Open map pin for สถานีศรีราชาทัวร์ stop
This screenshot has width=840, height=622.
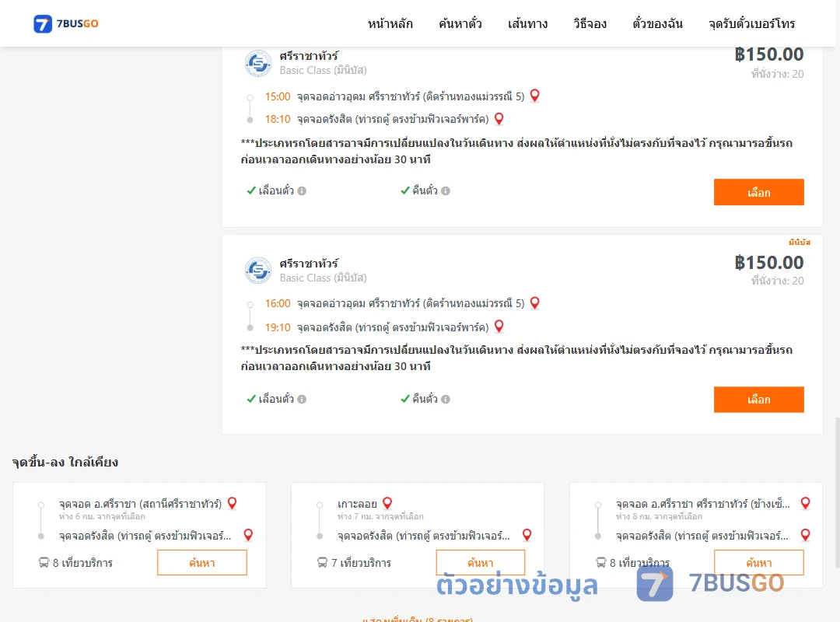pos(232,503)
